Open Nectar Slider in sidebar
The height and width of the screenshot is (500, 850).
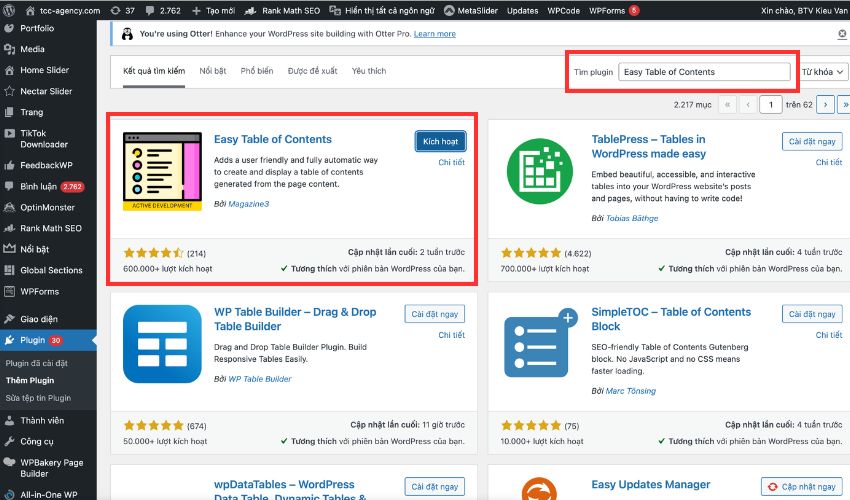coord(46,91)
